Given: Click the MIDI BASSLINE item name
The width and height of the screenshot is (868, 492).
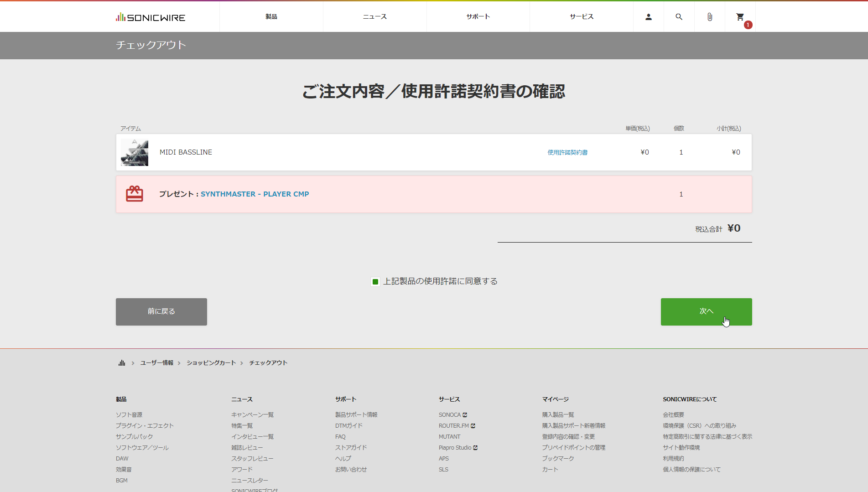Looking at the screenshot, I should coord(186,152).
